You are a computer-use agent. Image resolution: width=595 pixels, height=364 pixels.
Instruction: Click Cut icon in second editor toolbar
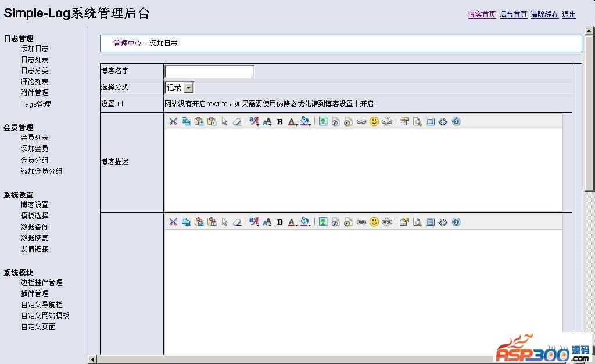click(x=173, y=222)
